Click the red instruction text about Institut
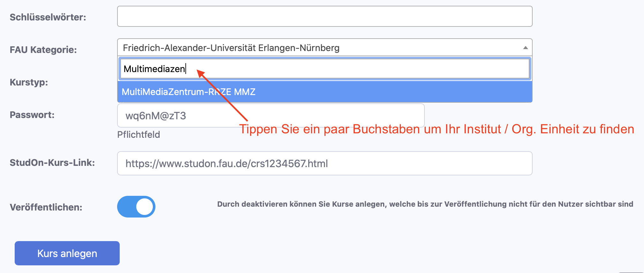 437,129
